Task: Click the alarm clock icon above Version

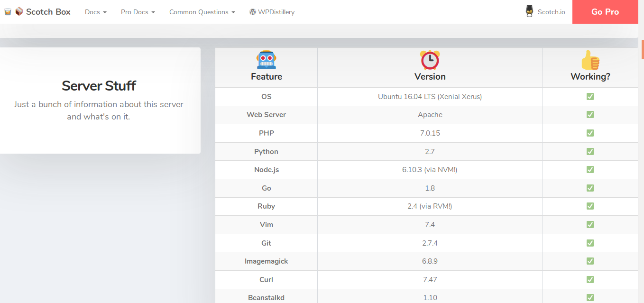Action: click(430, 60)
